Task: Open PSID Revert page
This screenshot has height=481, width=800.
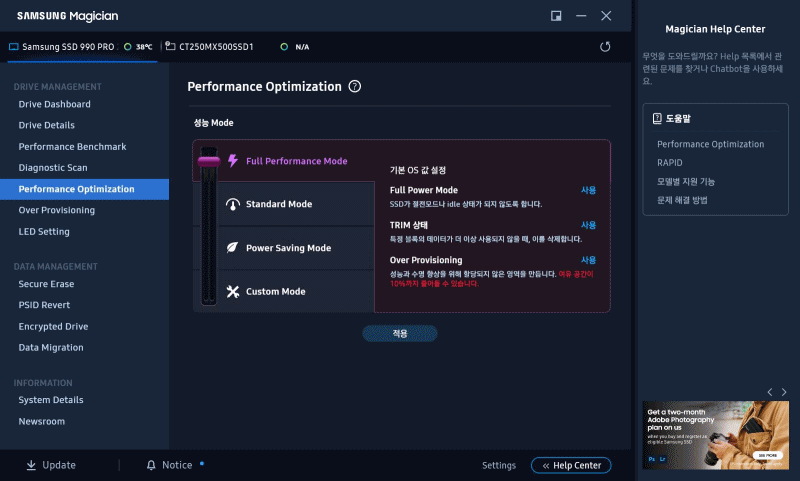Action: pos(44,305)
